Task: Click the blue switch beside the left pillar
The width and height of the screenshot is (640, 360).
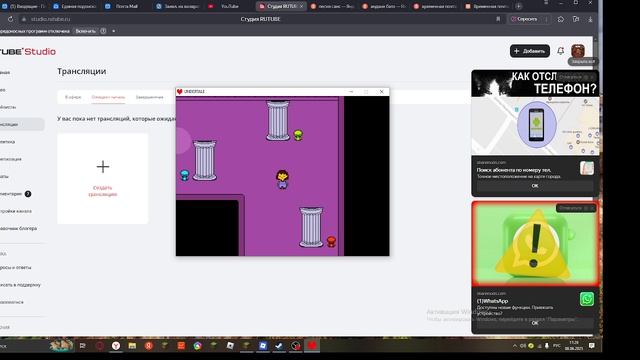Action: (x=184, y=175)
